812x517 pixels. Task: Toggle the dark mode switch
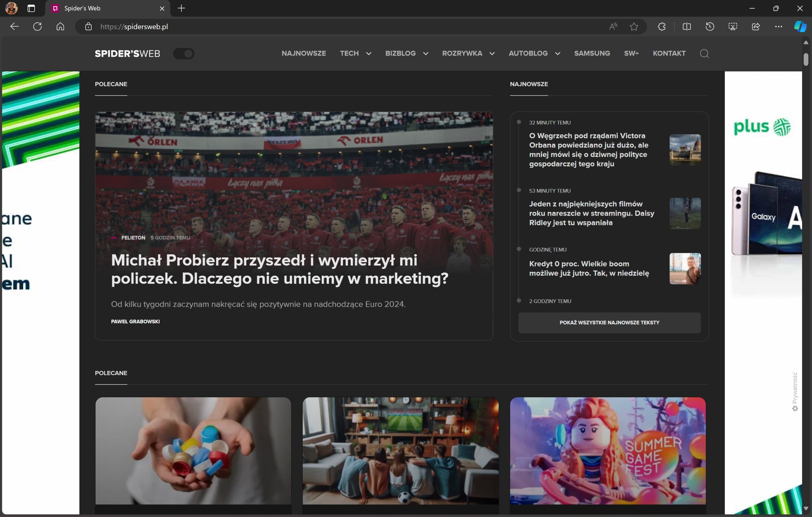184,53
